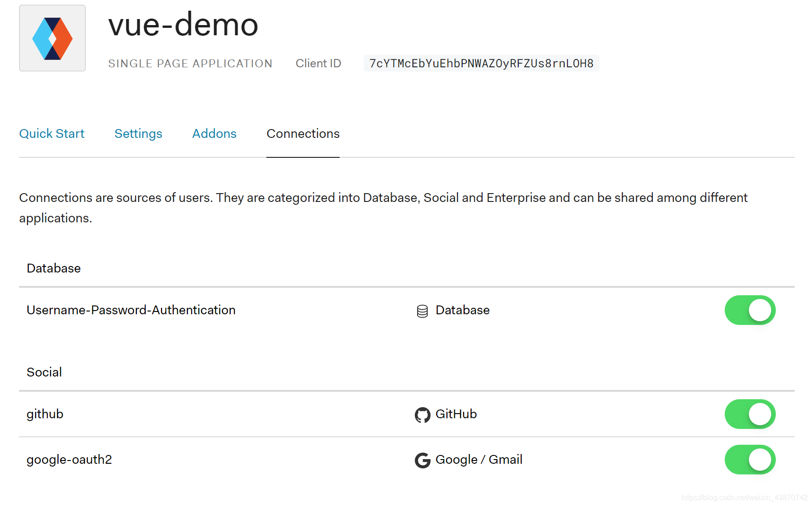The image size is (812, 506).
Task: Toggle off Username-Password-Authentication connection
Action: 750,310
